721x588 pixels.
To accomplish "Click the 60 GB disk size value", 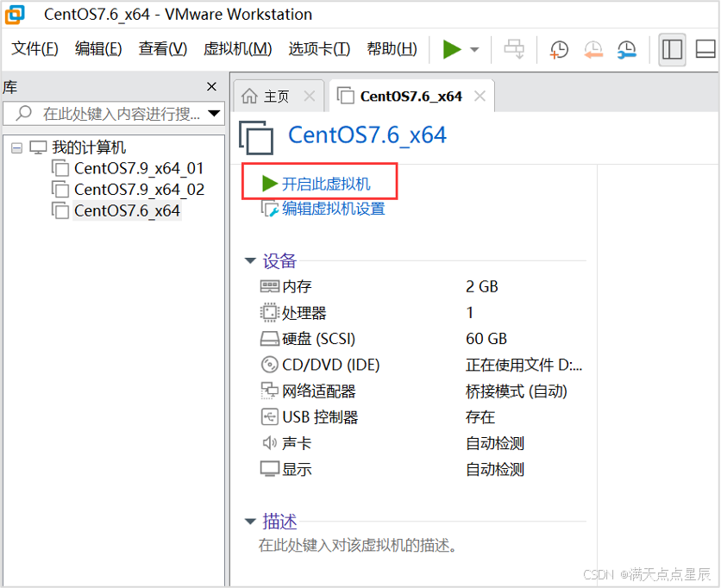I will (486, 339).
